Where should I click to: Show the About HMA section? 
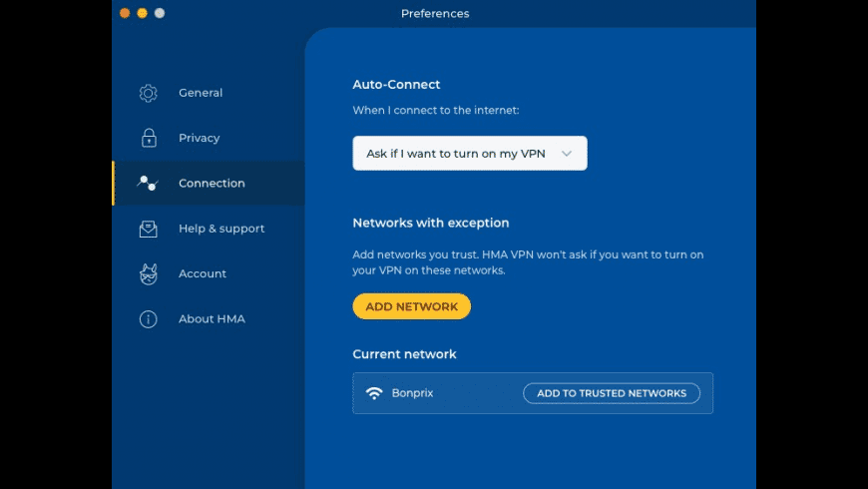[x=209, y=319]
